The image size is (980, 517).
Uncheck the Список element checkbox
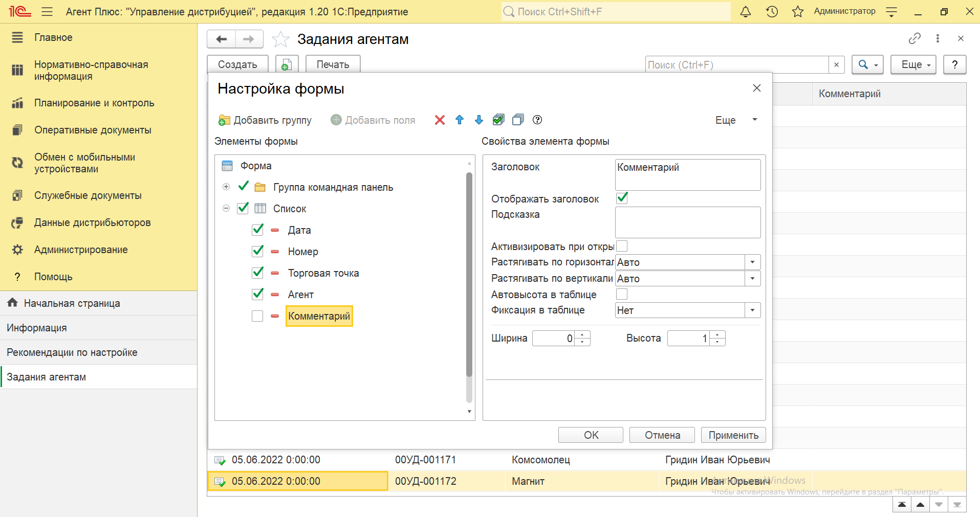[243, 208]
